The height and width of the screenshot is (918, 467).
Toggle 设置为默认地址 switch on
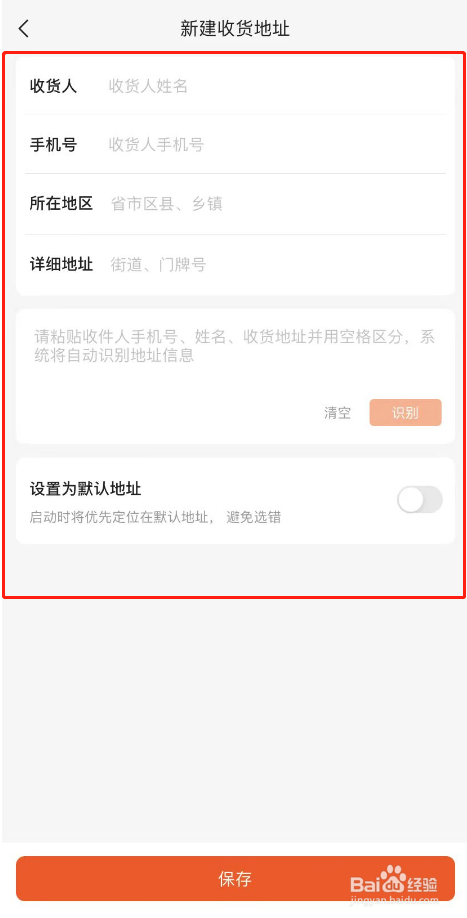[x=420, y=499]
